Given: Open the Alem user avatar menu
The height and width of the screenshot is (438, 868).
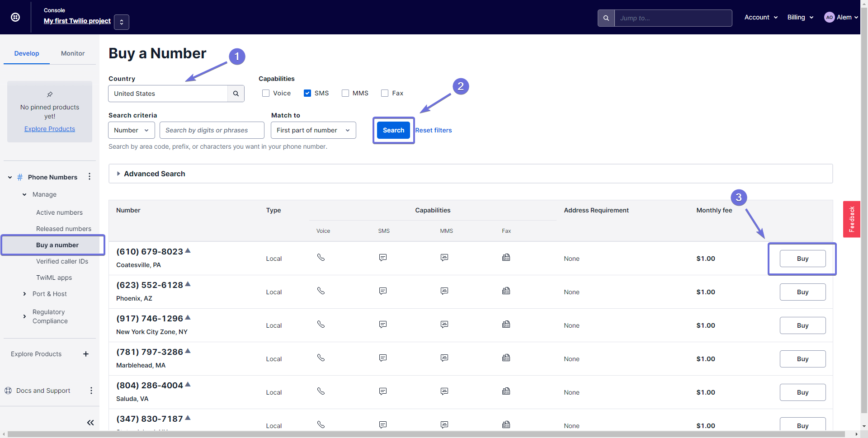Looking at the screenshot, I should point(841,17).
